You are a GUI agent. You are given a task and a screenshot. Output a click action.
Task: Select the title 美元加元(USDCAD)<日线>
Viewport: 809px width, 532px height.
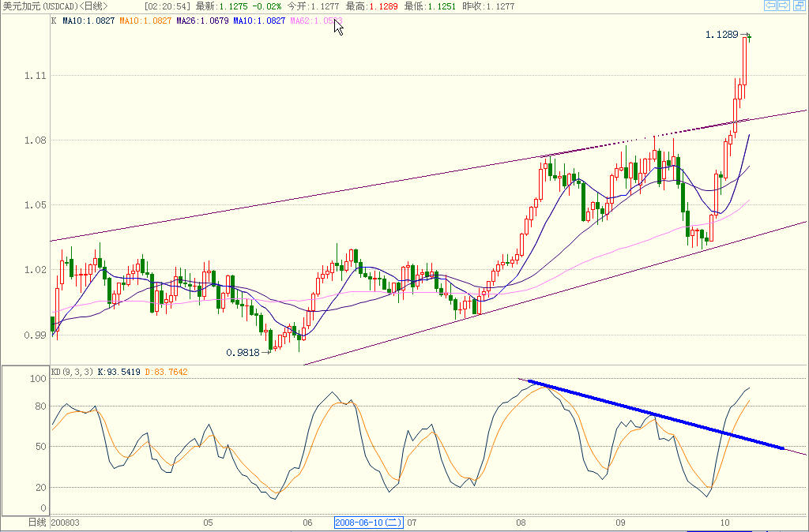[56, 6]
